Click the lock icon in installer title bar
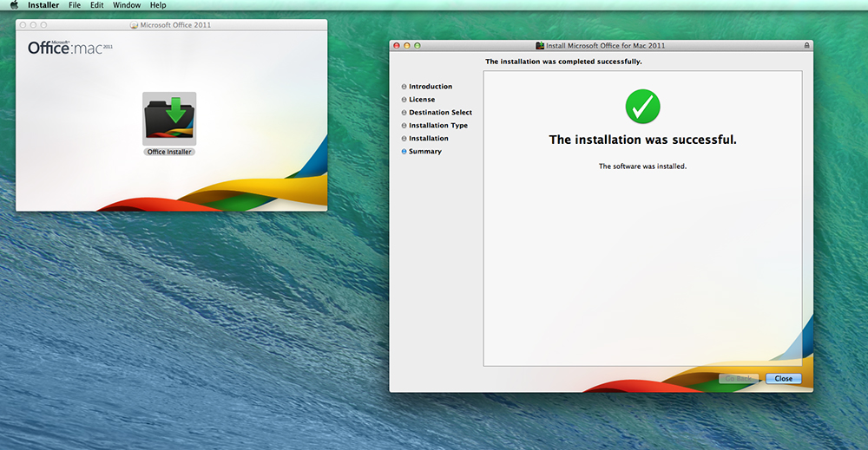This screenshot has width=868, height=450. (806, 45)
